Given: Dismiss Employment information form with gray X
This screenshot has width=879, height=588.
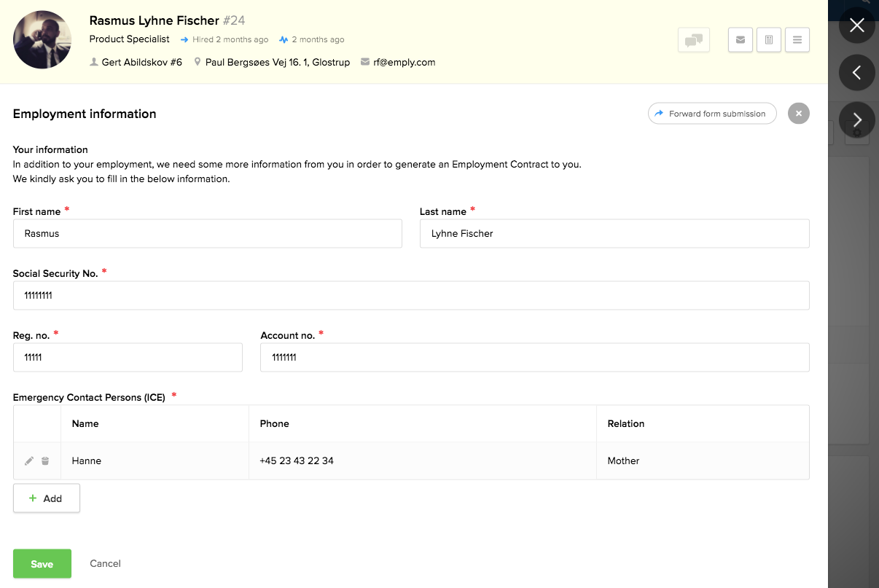Looking at the screenshot, I should click(x=798, y=114).
